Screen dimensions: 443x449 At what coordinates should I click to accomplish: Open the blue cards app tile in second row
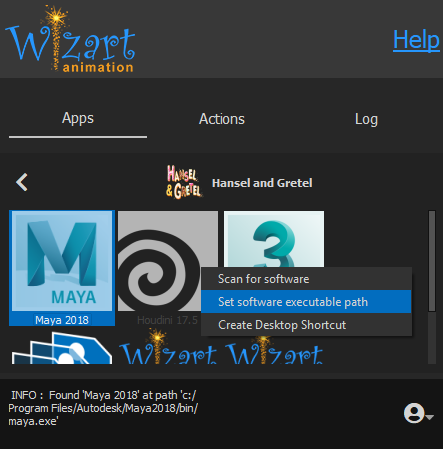click(62, 347)
